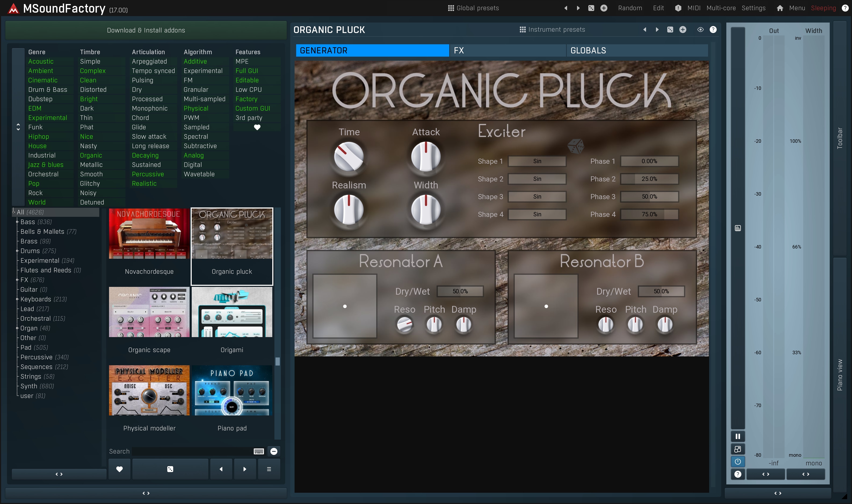Click the instrument presets help question mark
Image resolution: width=852 pixels, height=504 pixels.
[x=713, y=30]
